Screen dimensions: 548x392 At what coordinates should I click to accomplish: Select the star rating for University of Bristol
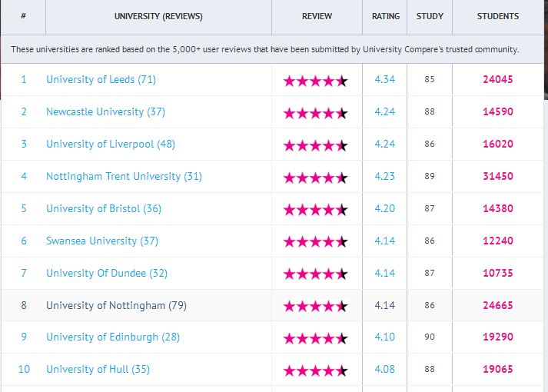coord(316,210)
